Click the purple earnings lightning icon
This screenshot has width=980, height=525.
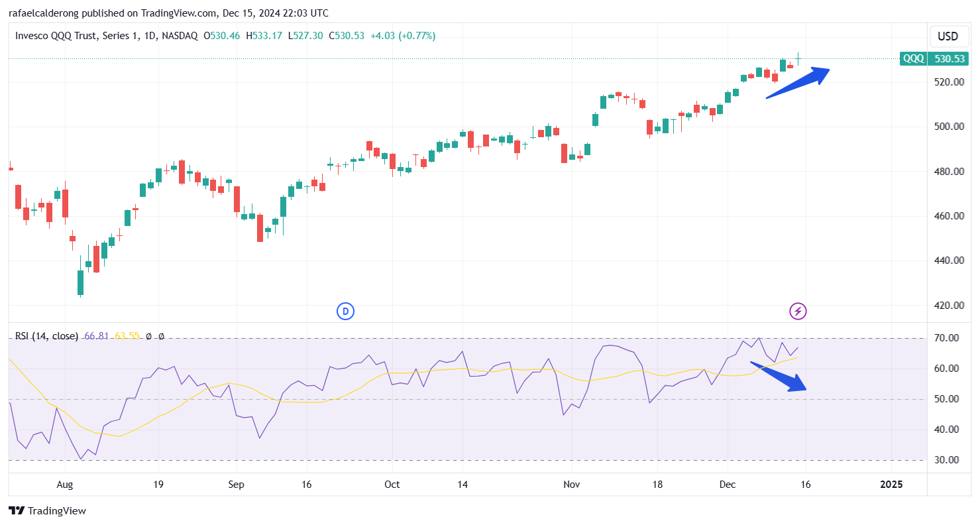(798, 312)
